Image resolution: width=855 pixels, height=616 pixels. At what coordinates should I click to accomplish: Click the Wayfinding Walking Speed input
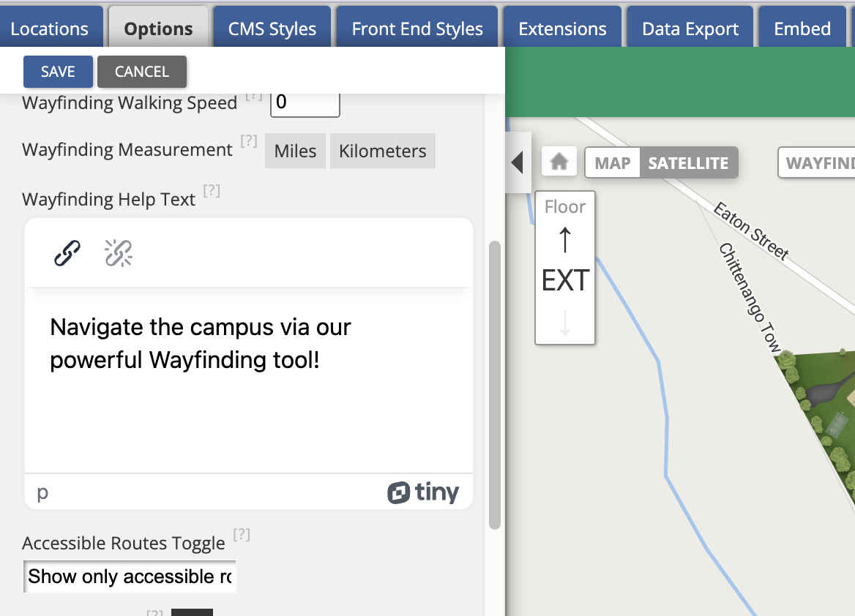[x=305, y=102]
